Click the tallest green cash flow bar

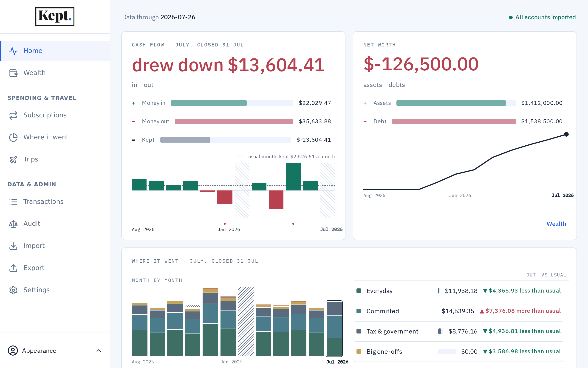point(293,177)
